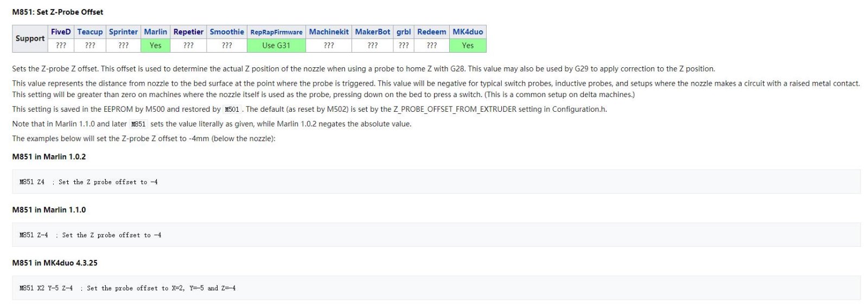Screen dimensions: 868x306
Task: Click the 'M851: Set Z-Probe Offset' heading
Action: coord(58,12)
